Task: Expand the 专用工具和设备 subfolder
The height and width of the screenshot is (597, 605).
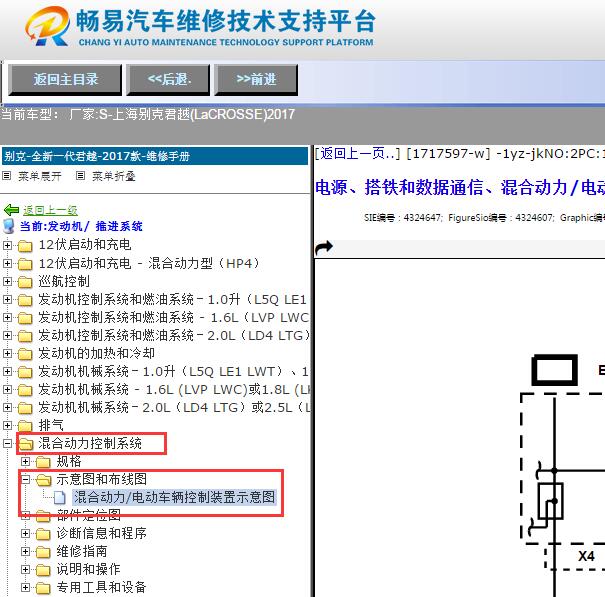Action: click(x=25, y=587)
